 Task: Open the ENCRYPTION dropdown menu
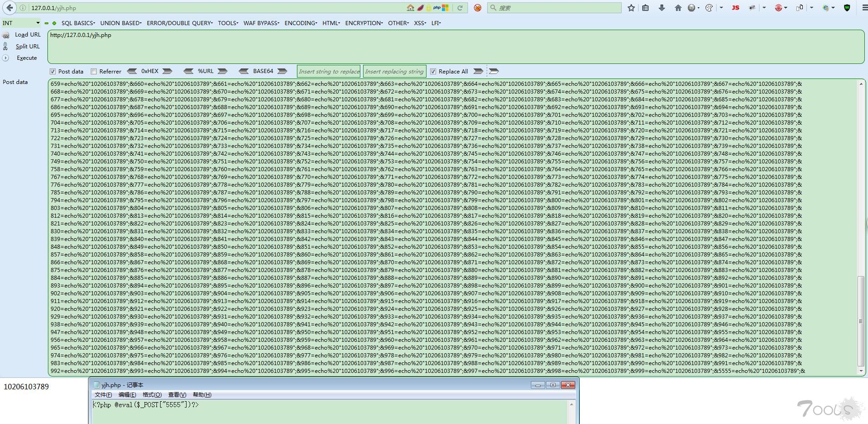(364, 23)
